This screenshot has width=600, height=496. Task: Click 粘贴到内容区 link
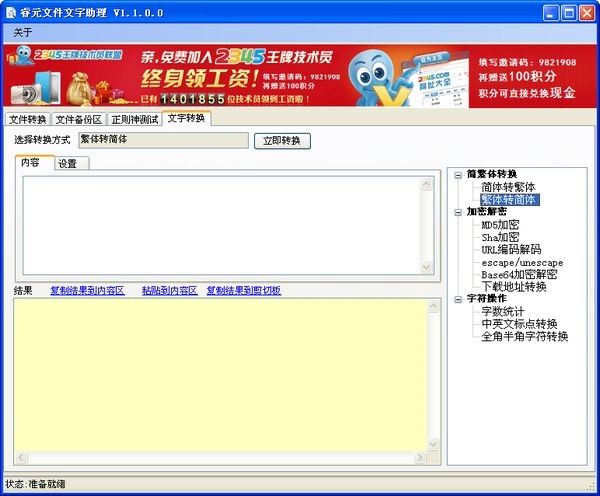click(x=170, y=290)
